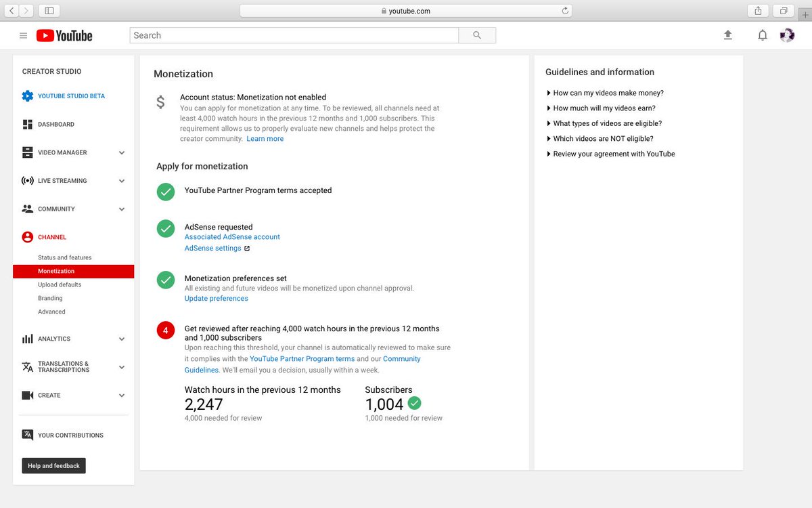Image resolution: width=812 pixels, height=508 pixels.
Task: Click the red step 4 badge
Action: click(166, 331)
